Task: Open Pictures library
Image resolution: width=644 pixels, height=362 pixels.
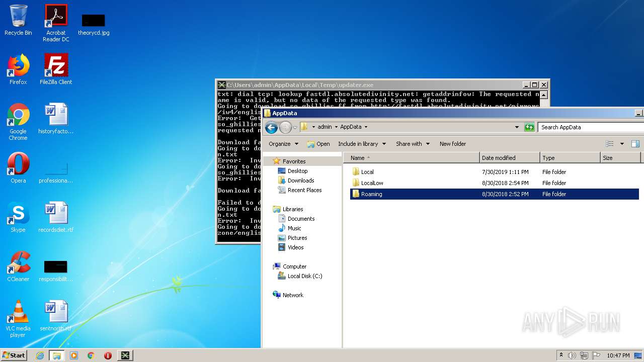Action: coord(297,238)
